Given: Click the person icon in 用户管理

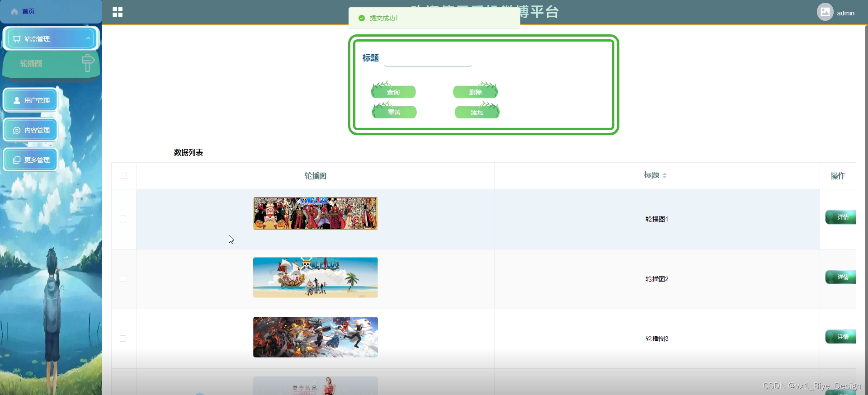Looking at the screenshot, I should 17,100.
